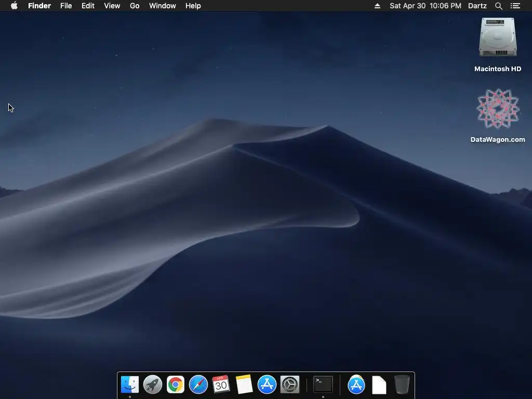
Task: Open Google Chrome from the Dock
Action: coord(176,385)
